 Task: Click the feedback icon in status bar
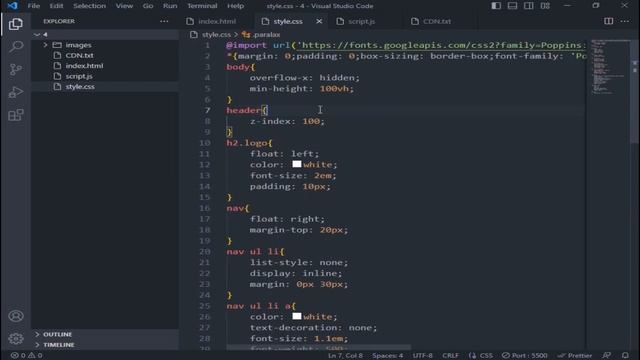pyautogui.click(x=607, y=355)
